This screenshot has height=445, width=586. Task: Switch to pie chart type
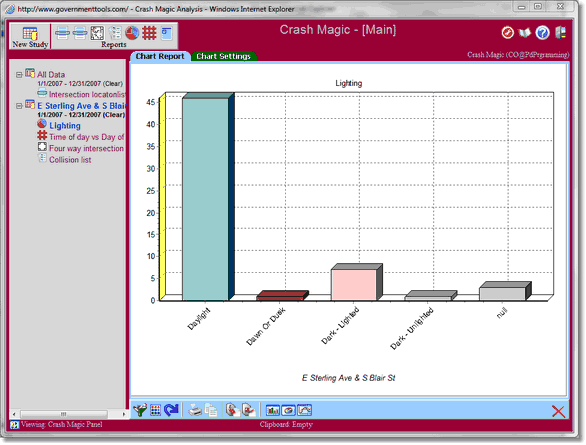coord(289,410)
